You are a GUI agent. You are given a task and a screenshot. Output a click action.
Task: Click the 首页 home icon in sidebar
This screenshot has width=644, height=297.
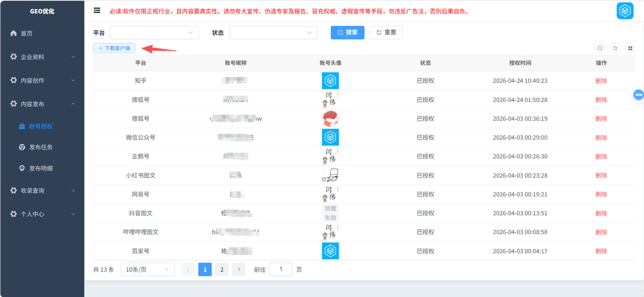point(14,33)
